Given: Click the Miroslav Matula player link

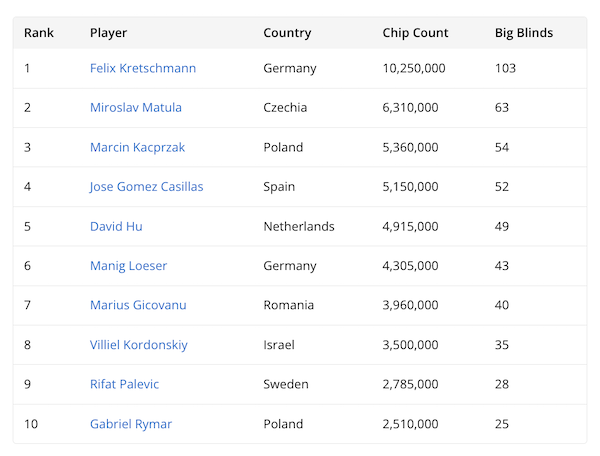Looking at the screenshot, I should [136, 108].
